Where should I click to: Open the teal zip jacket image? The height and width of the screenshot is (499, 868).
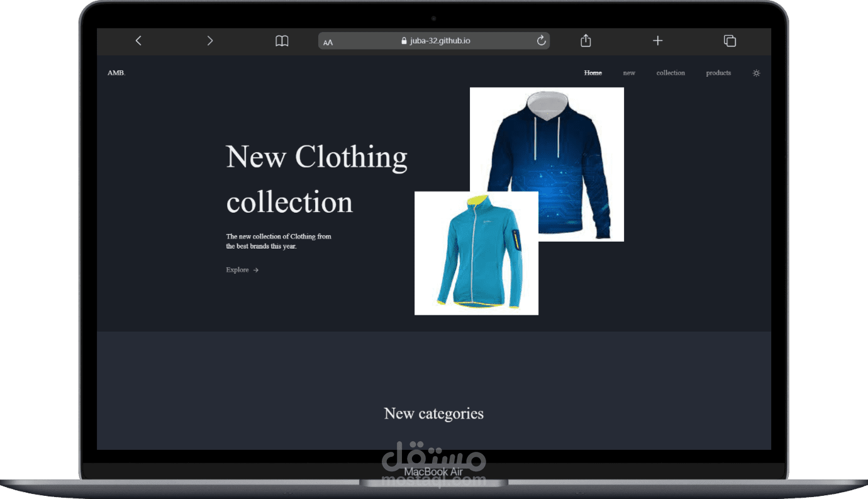[x=476, y=253]
